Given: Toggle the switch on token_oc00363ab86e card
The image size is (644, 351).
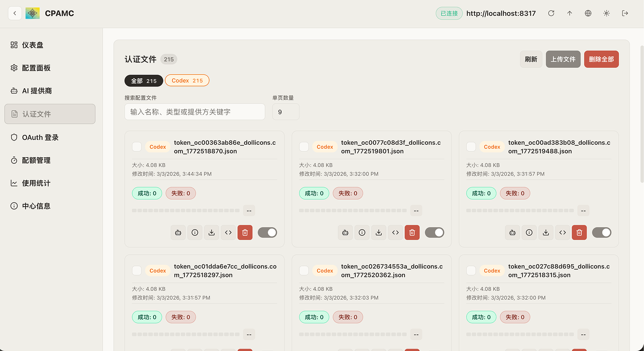Looking at the screenshot, I should click(x=267, y=232).
